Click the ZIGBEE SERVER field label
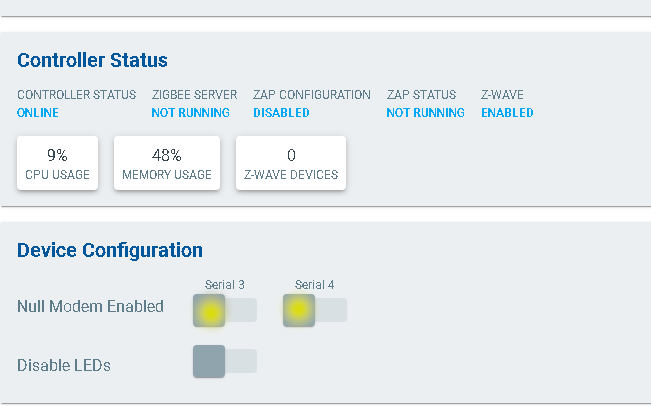The height and width of the screenshot is (406, 651). coord(194,95)
